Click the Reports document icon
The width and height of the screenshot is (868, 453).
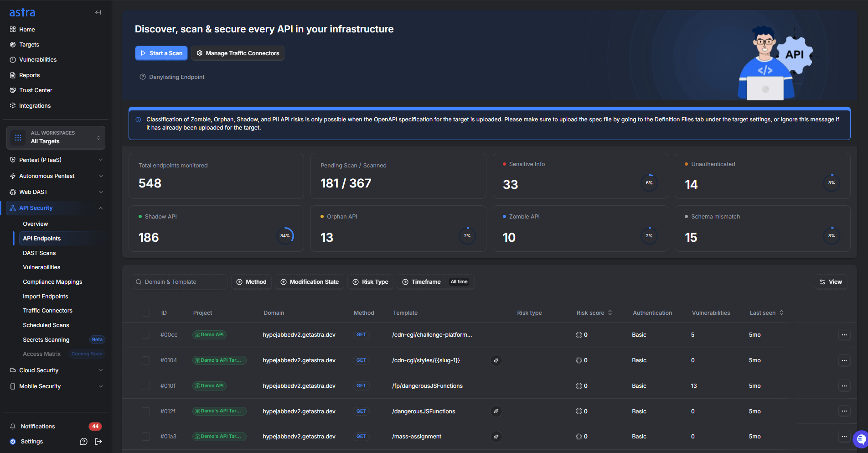click(x=13, y=75)
